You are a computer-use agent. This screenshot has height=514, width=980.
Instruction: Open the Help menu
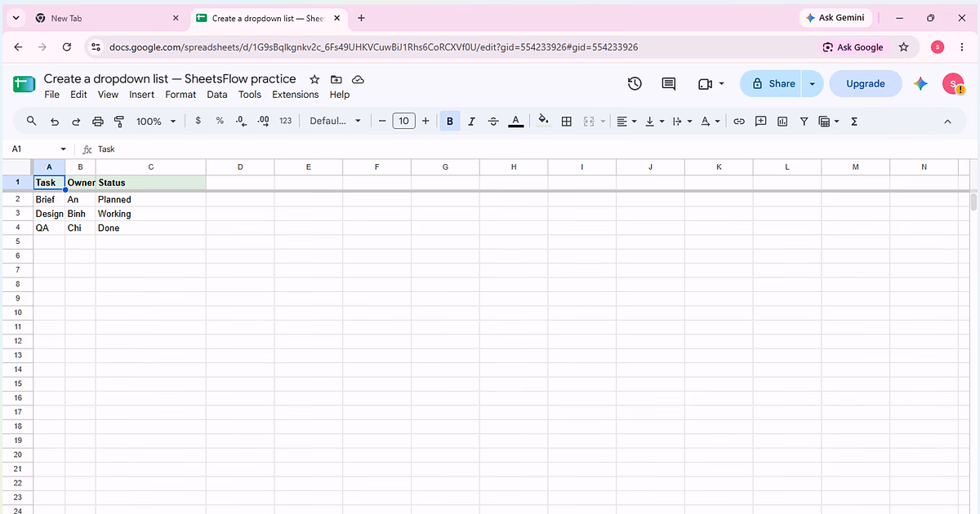[x=340, y=95]
